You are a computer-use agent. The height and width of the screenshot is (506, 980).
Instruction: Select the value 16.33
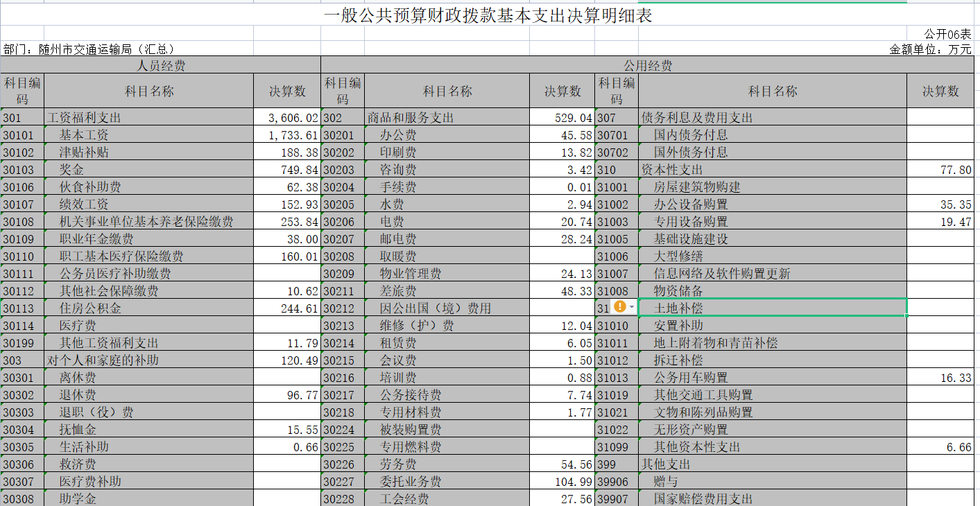point(940,378)
